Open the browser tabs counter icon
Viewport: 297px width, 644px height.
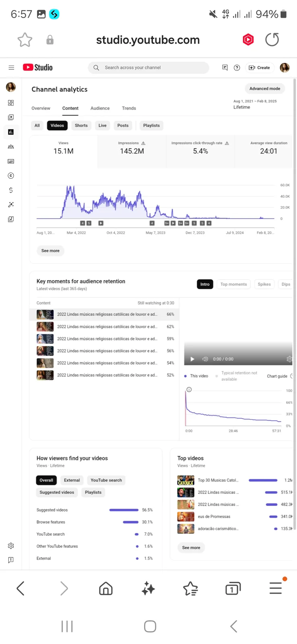click(233, 589)
